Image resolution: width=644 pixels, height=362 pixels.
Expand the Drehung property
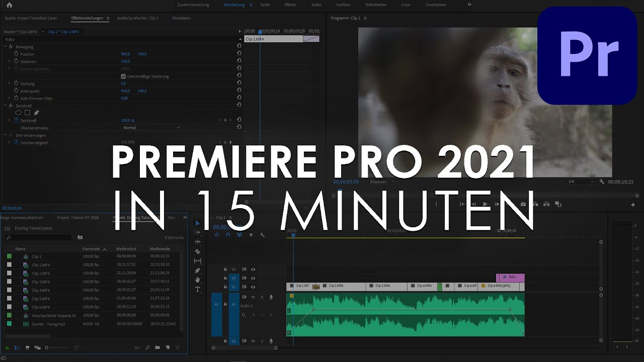pyautogui.click(x=9, y=83)
